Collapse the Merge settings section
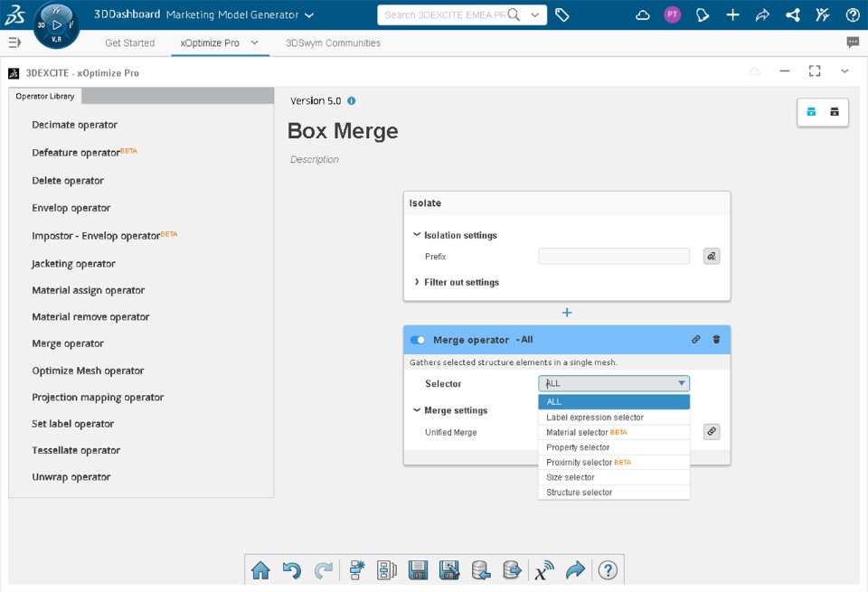Viewport: 868px width, 592px height. coord(416,410)
